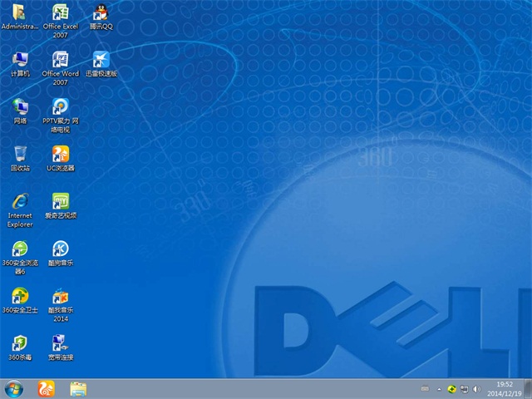Open the pinned UC Browser taskbar button
This screenshot has height=399, width=532.
coord(46,388)
